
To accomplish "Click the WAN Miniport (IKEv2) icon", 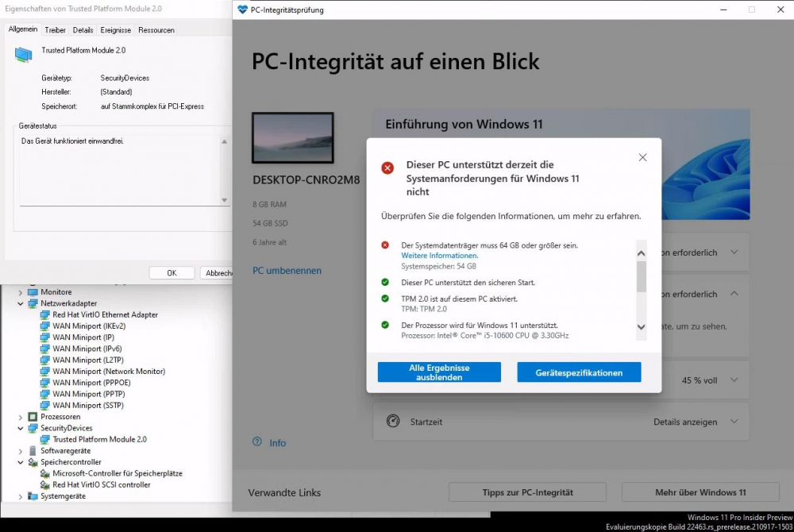I will pyautogui.click(x=45, y=326).
